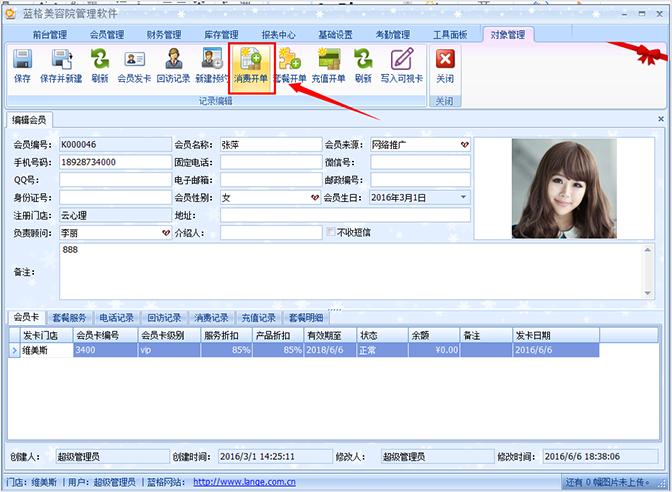Click the 写入可视卡 pencil icon
This screenshot has width=672, height=492.
[x=402, y=66]
